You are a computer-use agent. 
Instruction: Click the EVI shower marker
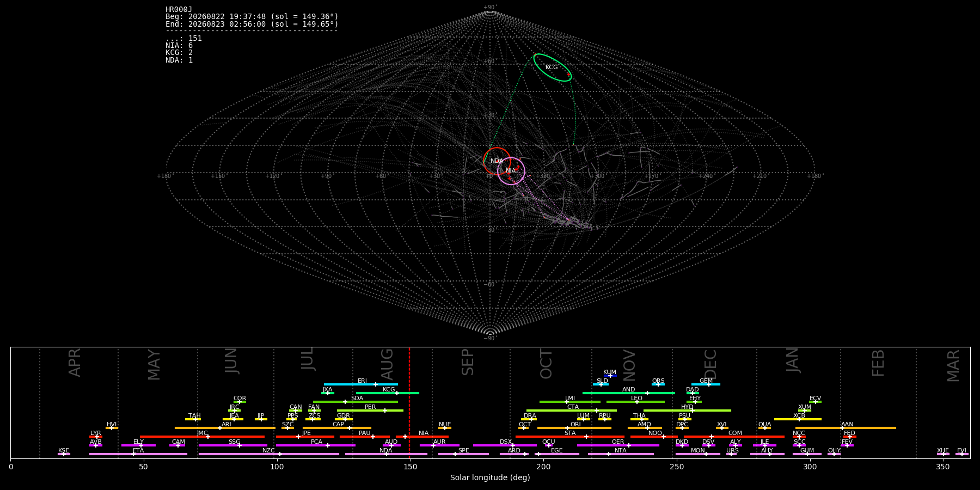pyautogui.click(x=962, y=454)
